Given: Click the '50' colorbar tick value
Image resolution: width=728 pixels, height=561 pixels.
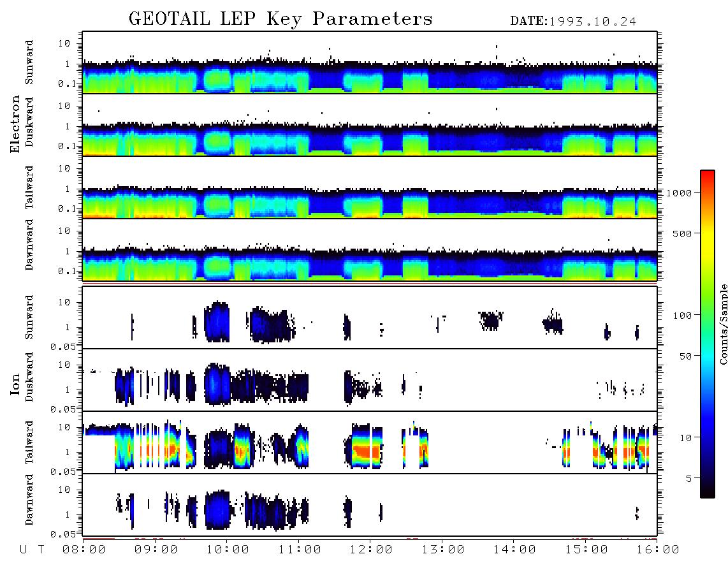Looking at the screenshot, I should (x=685, y=356).
